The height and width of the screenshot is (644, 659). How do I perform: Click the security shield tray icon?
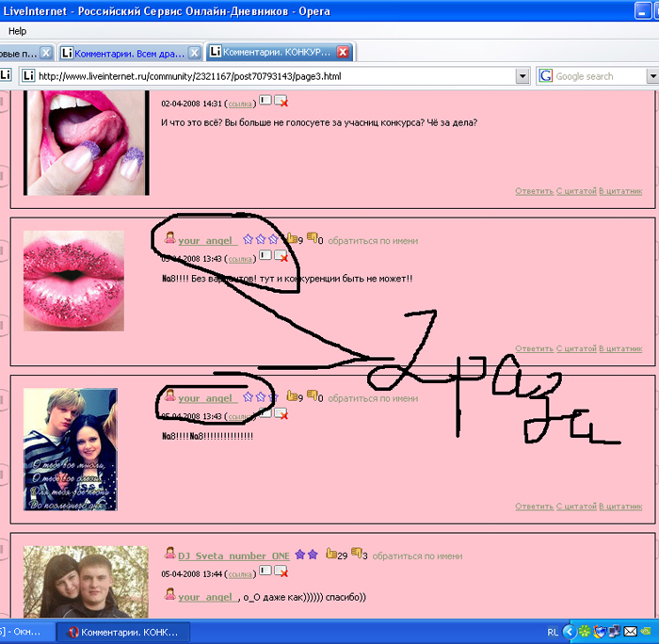[600, 632]
